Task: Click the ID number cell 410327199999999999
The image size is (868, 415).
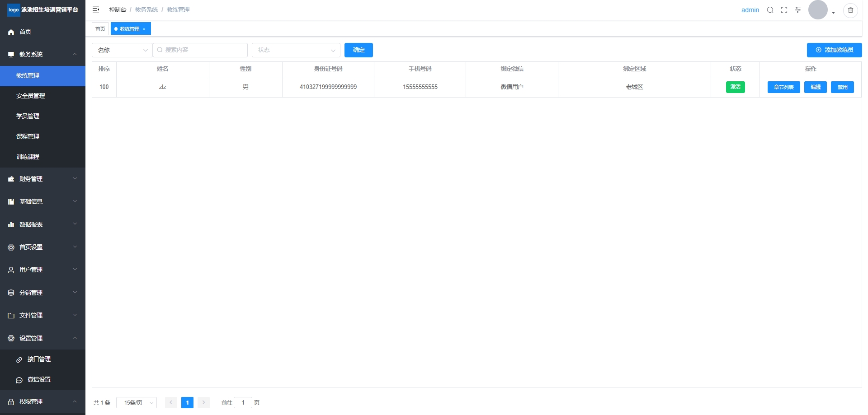Action: click(x=328, y=87)
